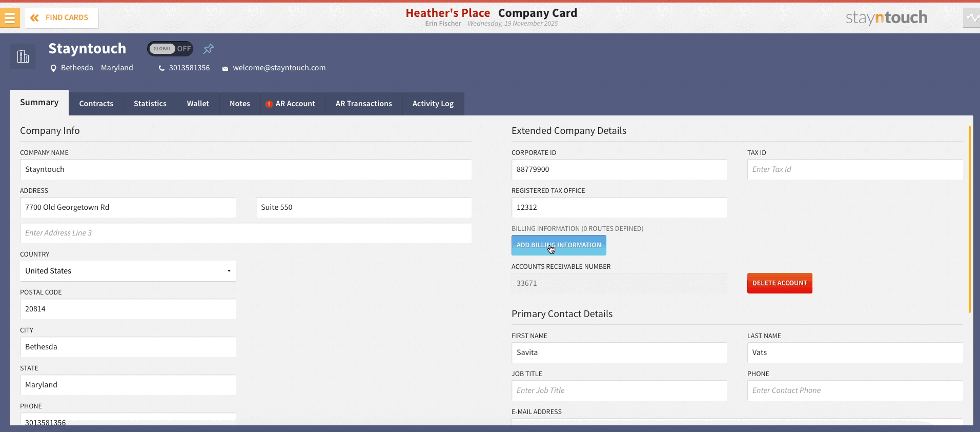Click the Company Name field
980x432 pixels.
pos(246,169)
